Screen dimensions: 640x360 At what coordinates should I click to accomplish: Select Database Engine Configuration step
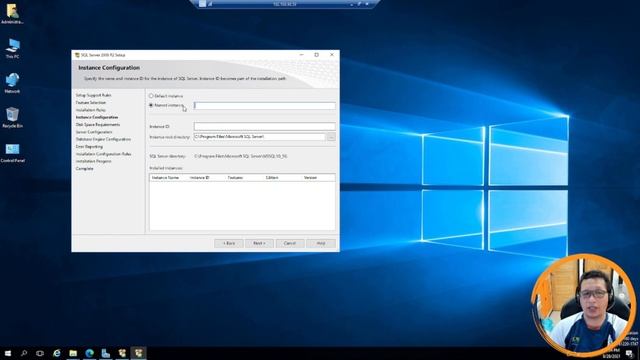[x=103, y=139]
